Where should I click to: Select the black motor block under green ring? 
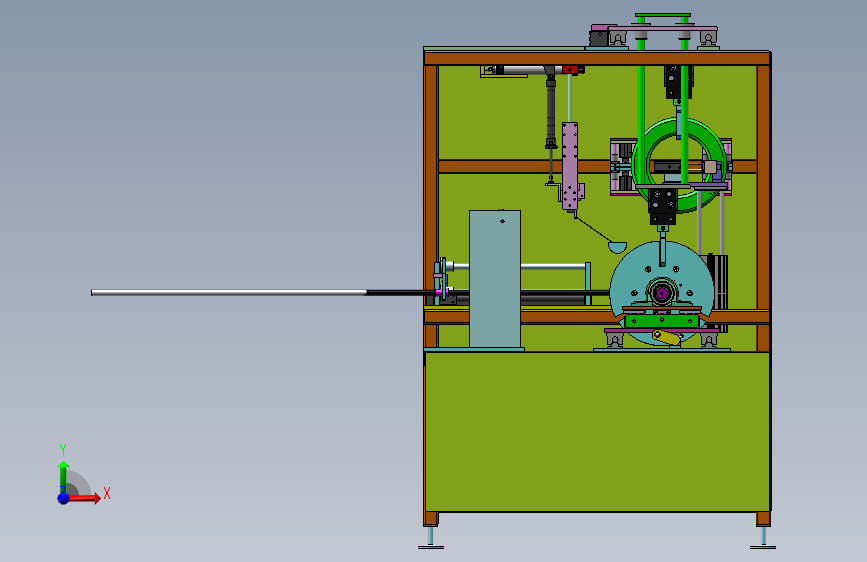[662, 206]
